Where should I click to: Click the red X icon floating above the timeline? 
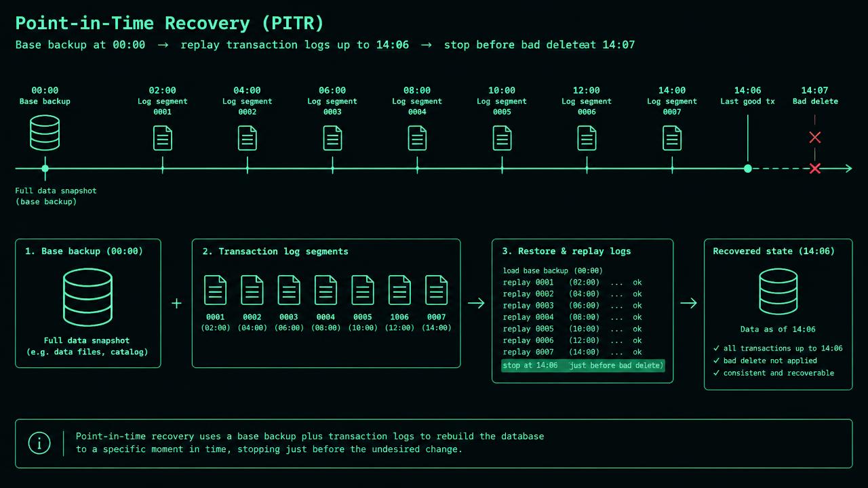click(x=815, y=138)
